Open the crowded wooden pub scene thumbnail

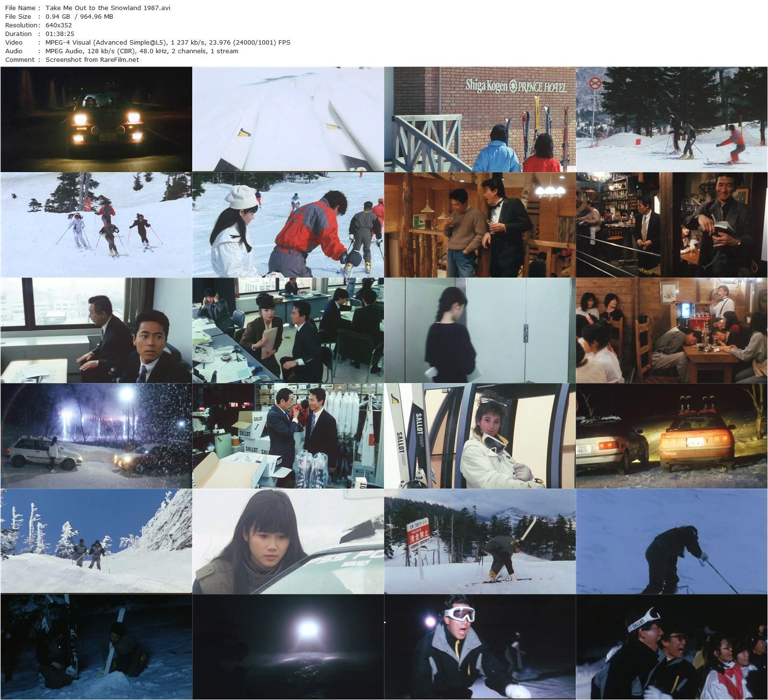[x=671, y=225]
